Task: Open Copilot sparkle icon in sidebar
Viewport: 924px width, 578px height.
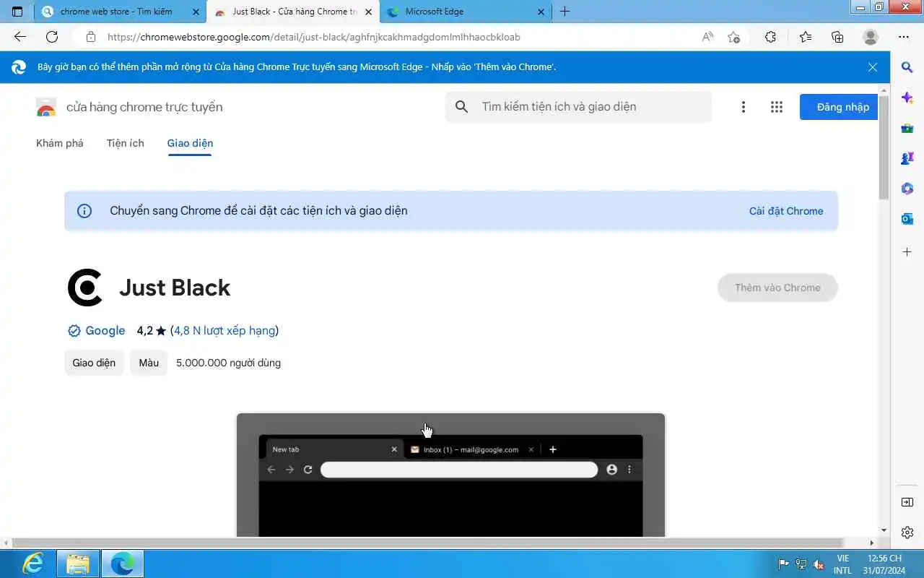Action: point(907,98)
